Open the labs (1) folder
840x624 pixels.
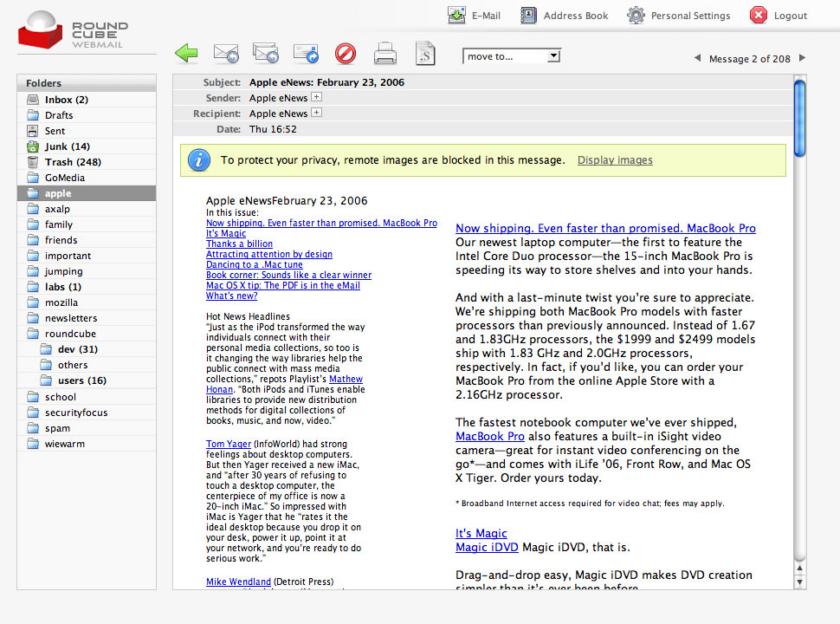[x=87, y=287]
